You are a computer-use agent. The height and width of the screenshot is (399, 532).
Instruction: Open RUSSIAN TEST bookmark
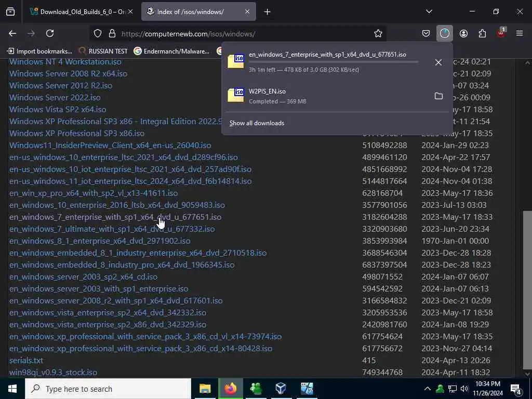pyautogui.click(x=103, y=51)
